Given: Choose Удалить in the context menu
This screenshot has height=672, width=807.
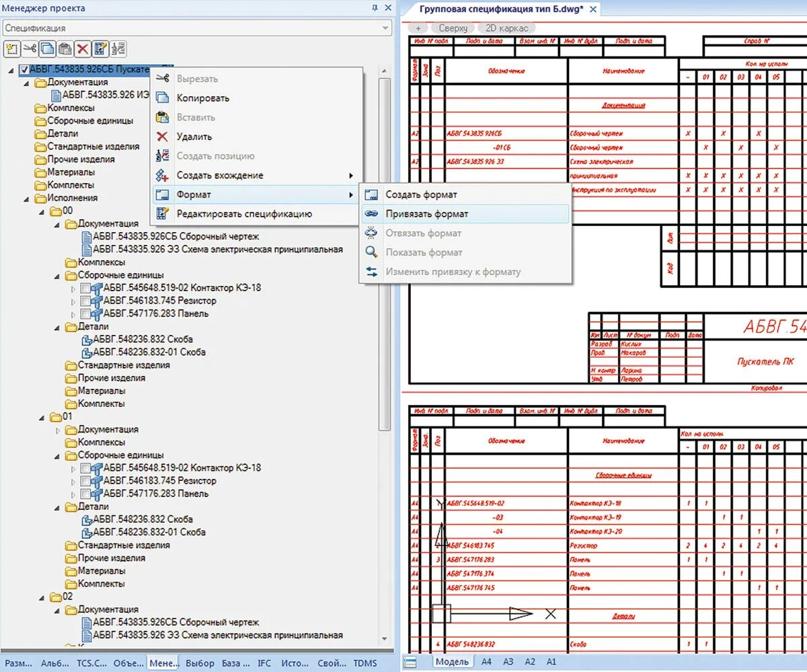Looking at the screenshot, I should tap(194, 137).
